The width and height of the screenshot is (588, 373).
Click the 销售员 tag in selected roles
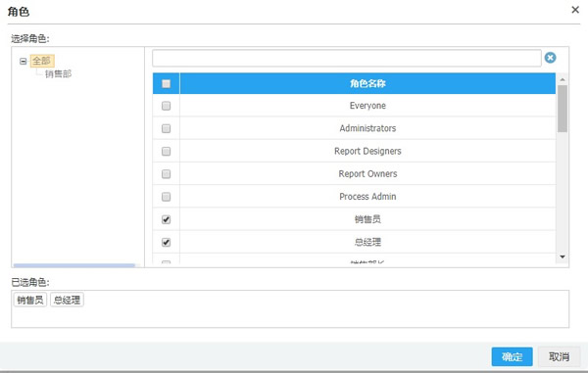pyautogui.click(x=30, y=300)
